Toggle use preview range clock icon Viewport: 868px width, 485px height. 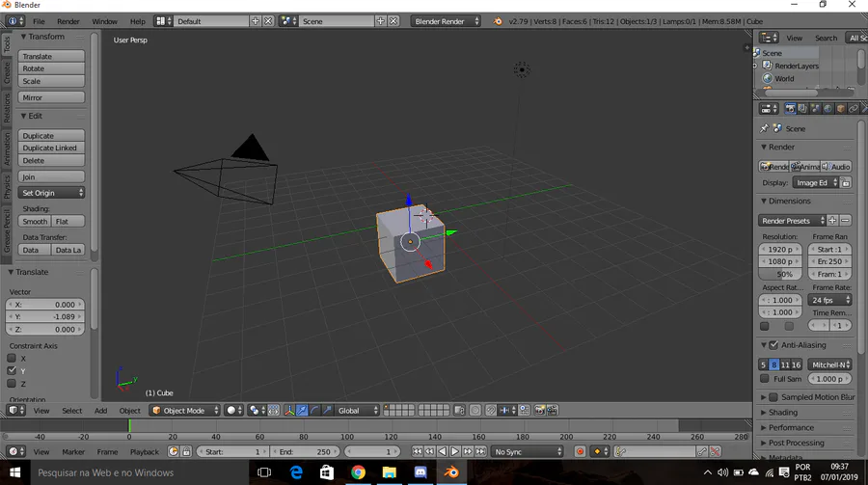[x=174, y=452]
